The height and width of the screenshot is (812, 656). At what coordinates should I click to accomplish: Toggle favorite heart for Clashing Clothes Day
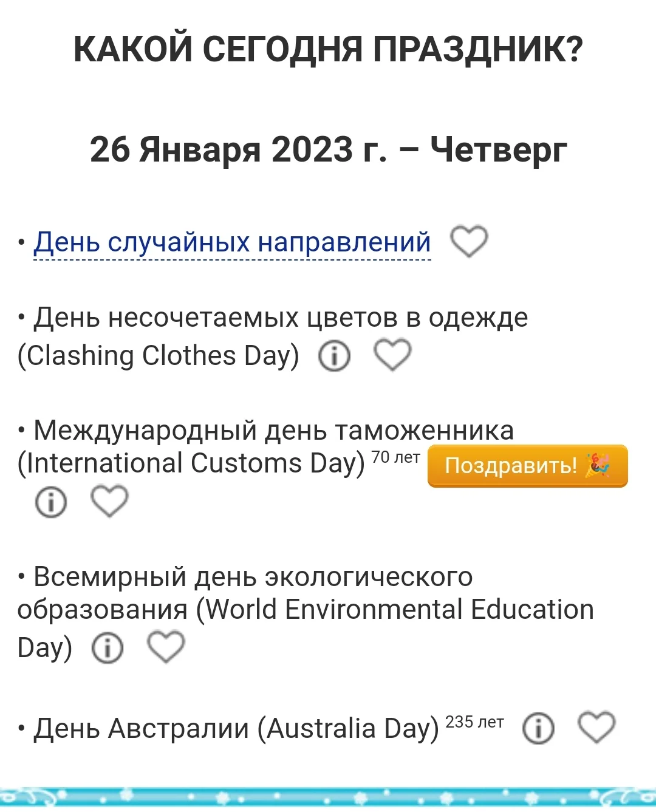click(392, 355)
